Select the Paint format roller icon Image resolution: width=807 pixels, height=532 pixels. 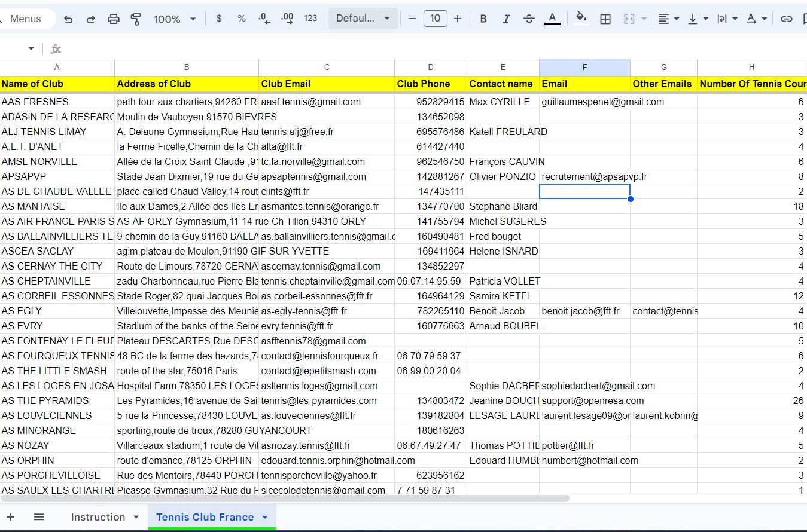tap(136, 19)
